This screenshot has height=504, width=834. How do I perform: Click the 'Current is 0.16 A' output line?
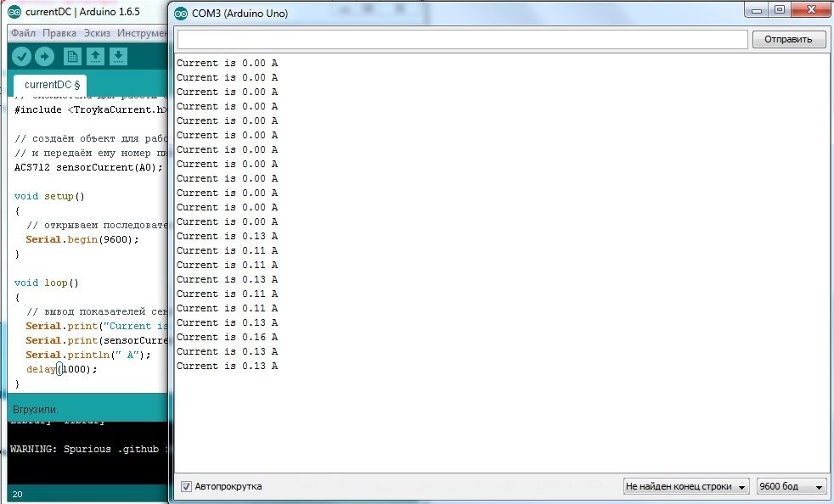(227, 337)
